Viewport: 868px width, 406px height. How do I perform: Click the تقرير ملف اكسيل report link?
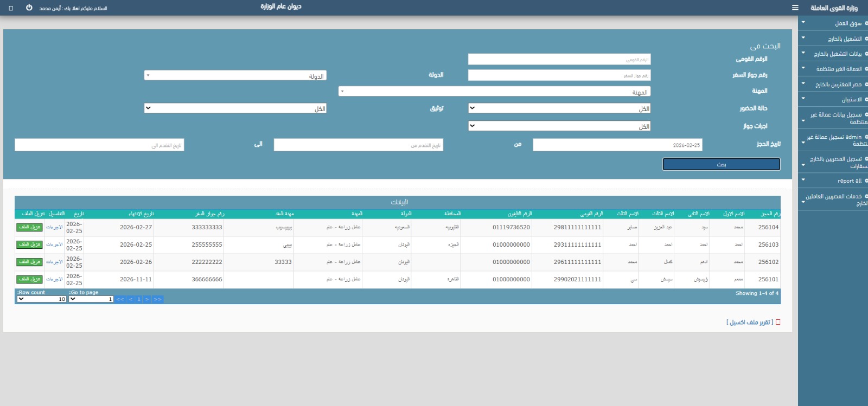749,323
